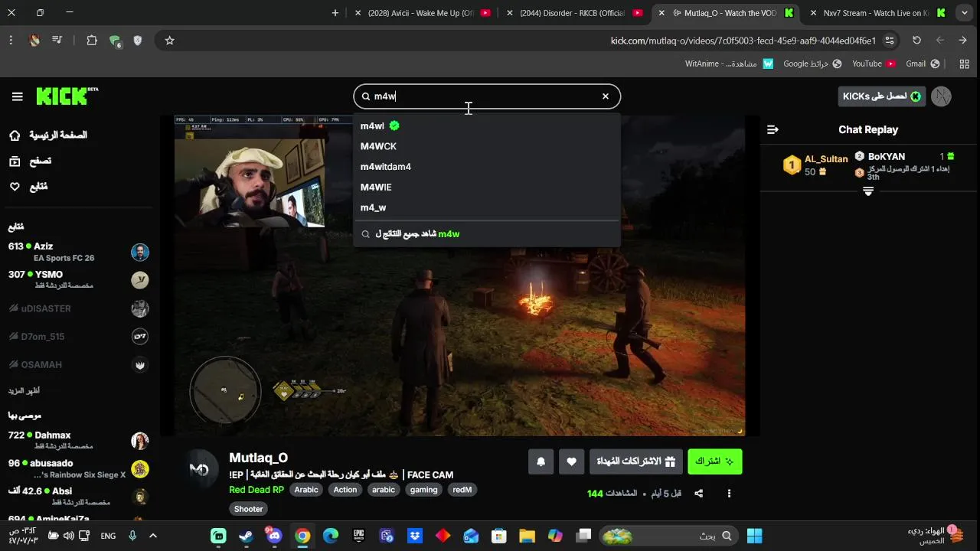Image resolution: width=980 pixels, height=551 pixels.
Task: Open the following heart sidebar item
Action: click(28, 186)
